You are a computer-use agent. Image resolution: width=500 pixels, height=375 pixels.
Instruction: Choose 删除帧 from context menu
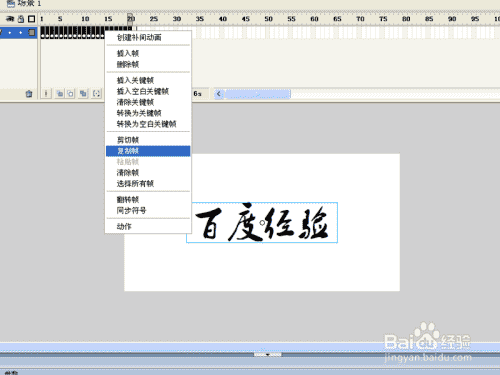[x=148, y=64]
